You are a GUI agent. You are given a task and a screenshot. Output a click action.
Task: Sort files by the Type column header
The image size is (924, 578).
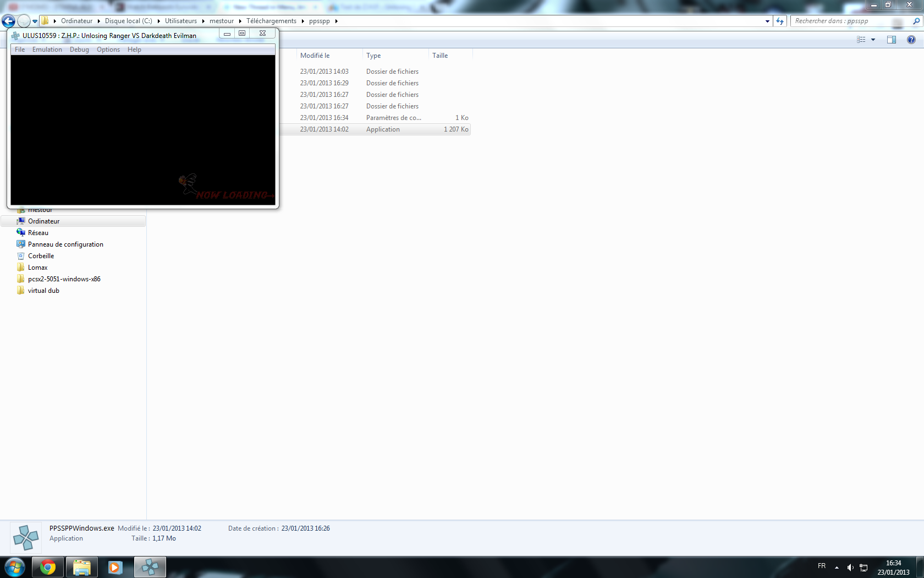click(374, 56)
